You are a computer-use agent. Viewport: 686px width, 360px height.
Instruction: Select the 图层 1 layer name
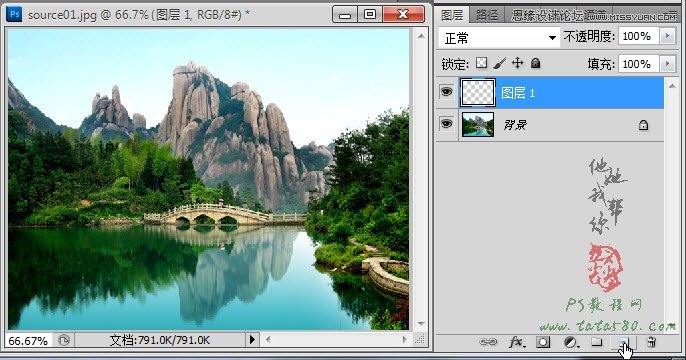pos(518,93)
